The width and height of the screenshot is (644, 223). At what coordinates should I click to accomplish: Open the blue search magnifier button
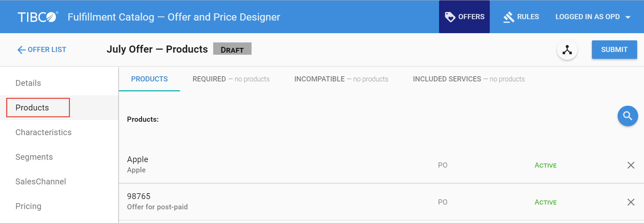coord(627,116)
